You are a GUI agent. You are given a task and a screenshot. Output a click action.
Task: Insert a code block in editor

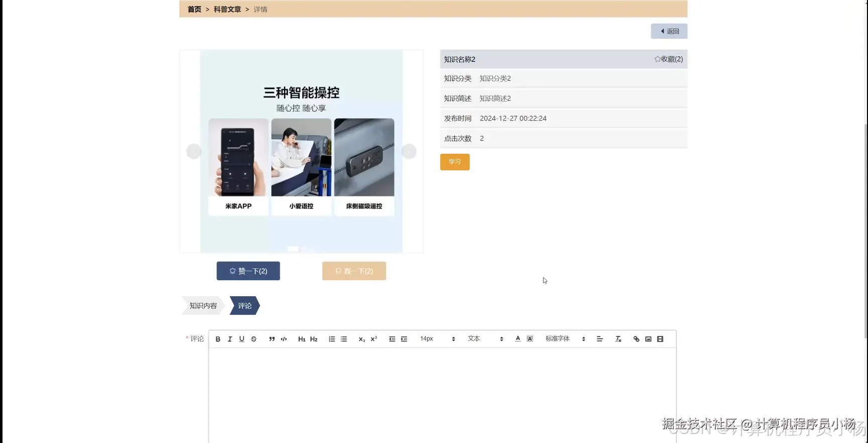coord(284,339)
